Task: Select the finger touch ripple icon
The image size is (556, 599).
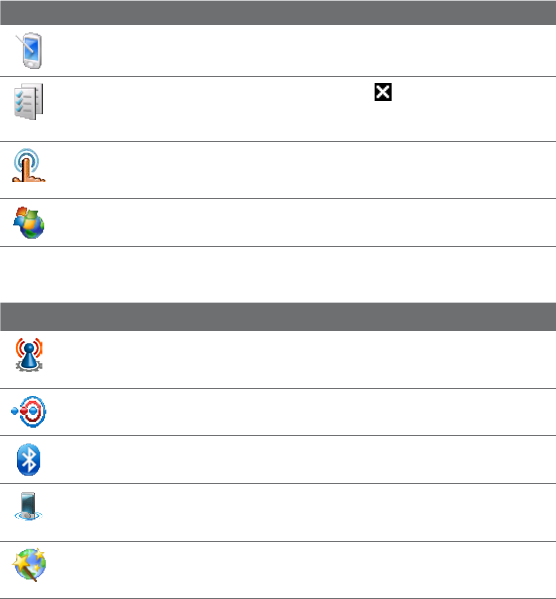Action: tap(29, 165)
